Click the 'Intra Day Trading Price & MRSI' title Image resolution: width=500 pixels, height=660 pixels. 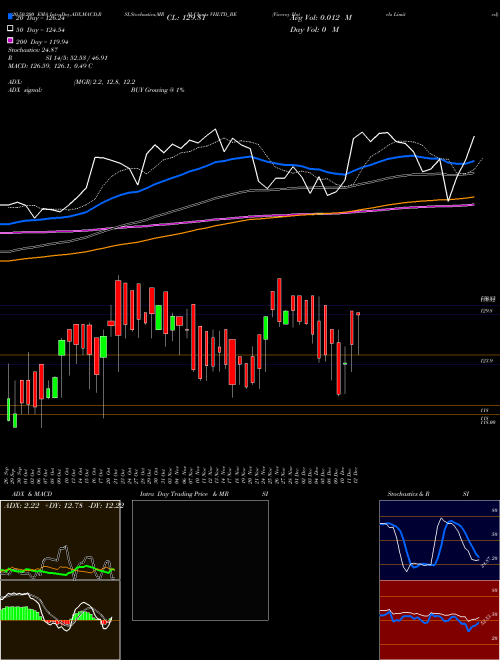tap(204, 494)
